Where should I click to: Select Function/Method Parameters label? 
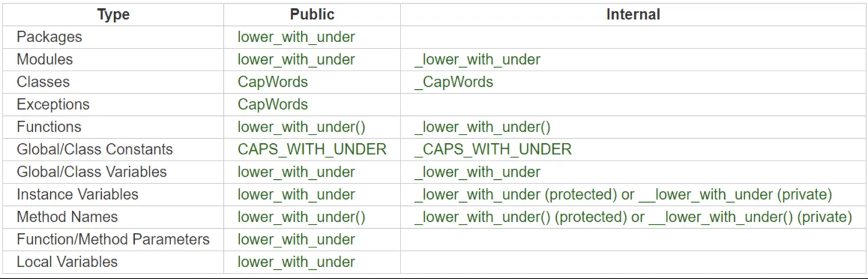(x=113, y=239)
